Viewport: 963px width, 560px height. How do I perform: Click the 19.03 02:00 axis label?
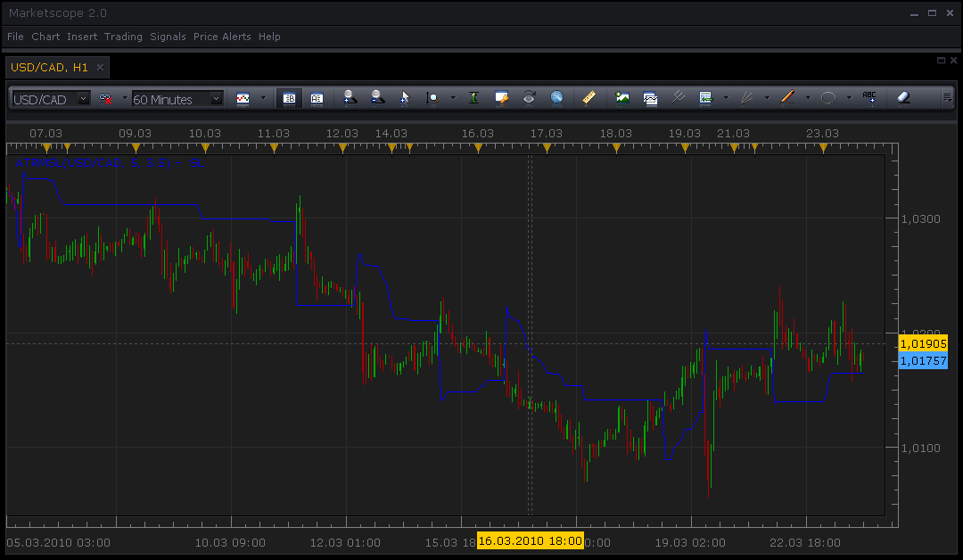[x=689, y=543]
